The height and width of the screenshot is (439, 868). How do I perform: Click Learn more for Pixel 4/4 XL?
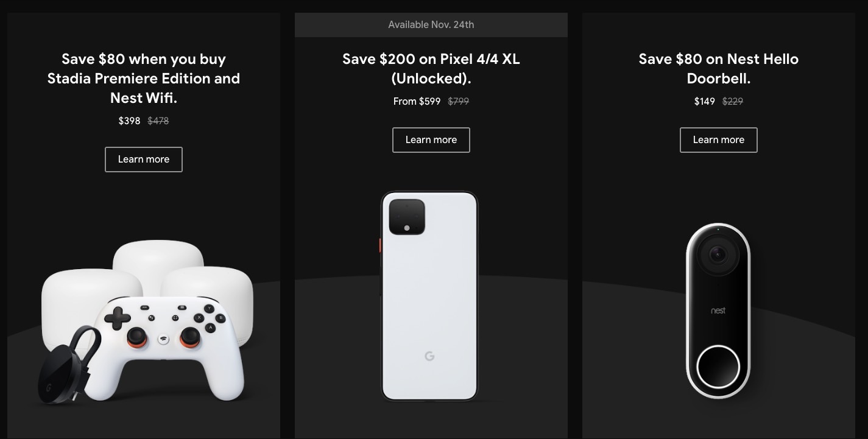click(x=431, y=140)
